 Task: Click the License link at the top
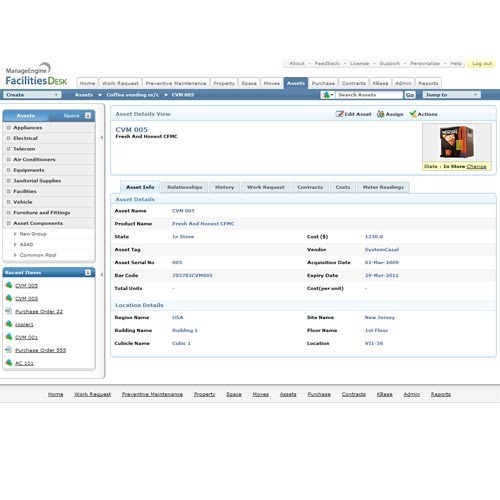pos(359,63)
